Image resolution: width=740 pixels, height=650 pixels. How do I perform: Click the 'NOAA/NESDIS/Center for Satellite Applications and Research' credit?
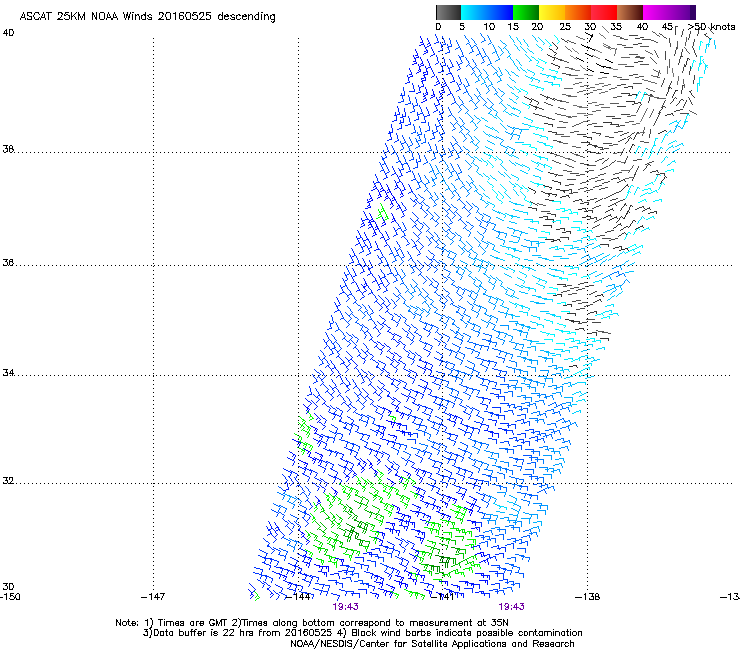[x=432, y=644]
